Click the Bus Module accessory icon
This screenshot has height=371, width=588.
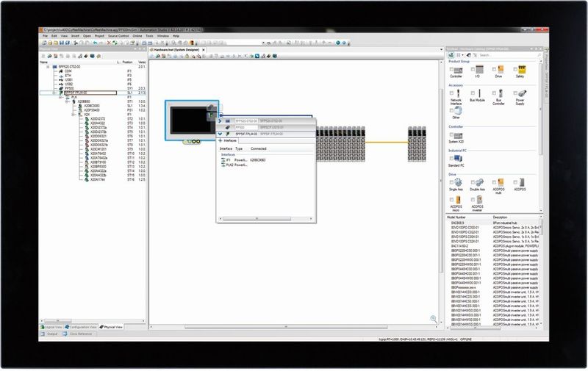(x=479, y=93)
